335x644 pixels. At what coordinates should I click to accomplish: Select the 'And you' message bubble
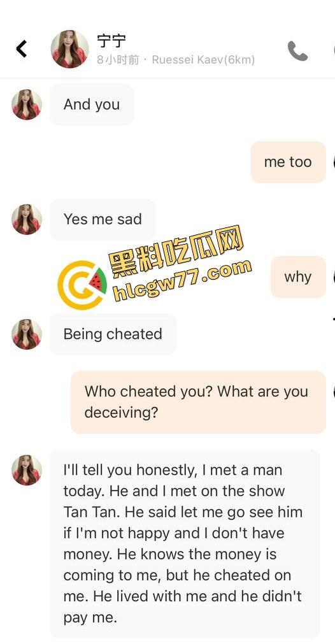coord(92,104)
